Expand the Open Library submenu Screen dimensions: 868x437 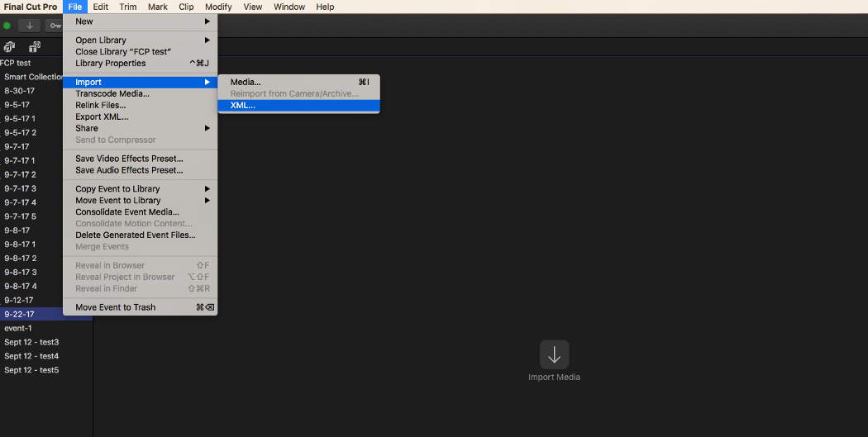(140, 40)
